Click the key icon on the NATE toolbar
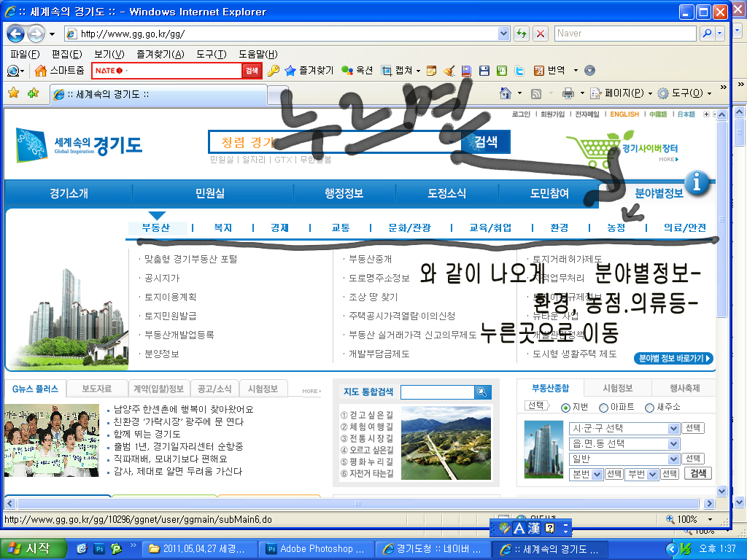Screen dimensions: 747x560 click(x=273, y=71)
